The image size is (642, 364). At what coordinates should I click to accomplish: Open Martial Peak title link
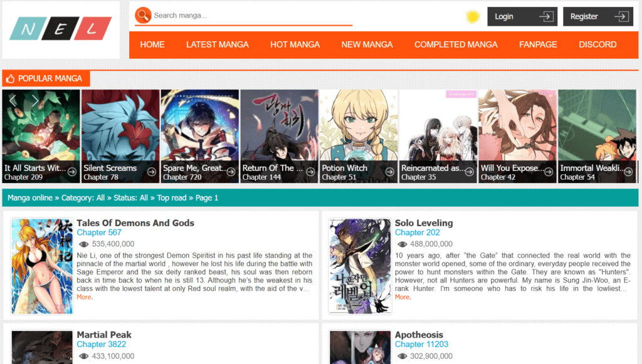[104, 335]
